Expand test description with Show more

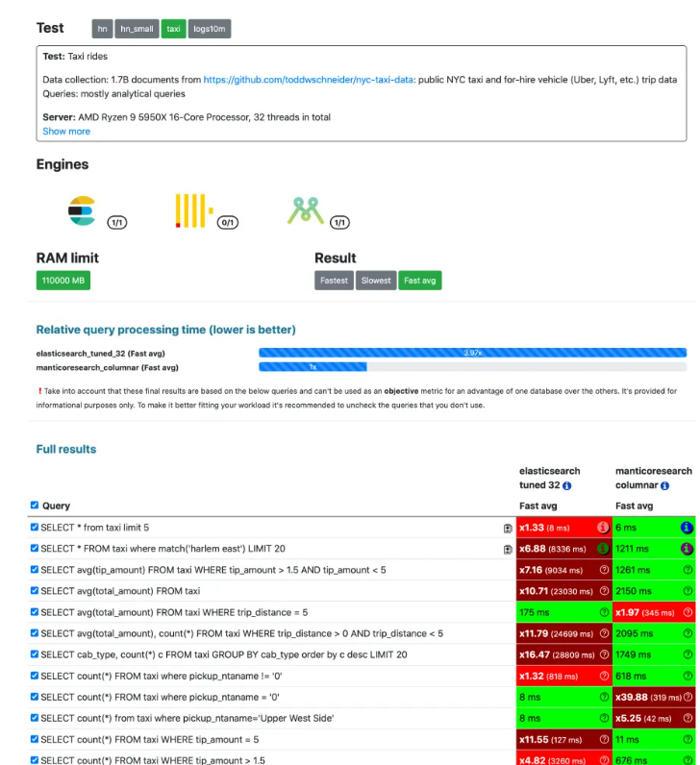(66, 132)
